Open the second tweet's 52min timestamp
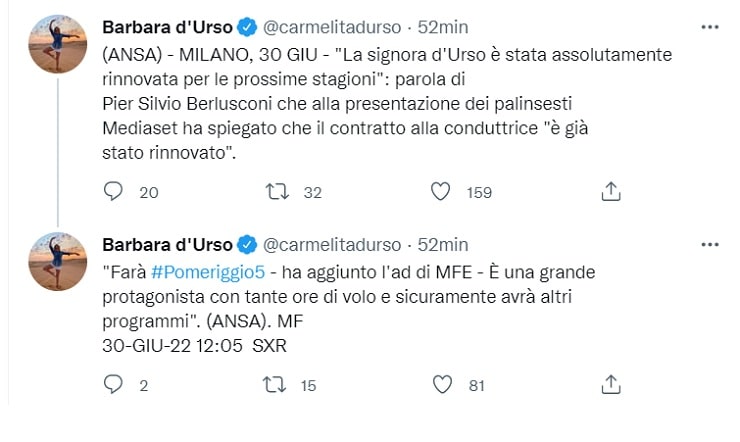This screenshot has height=442, width=740. 442,245
